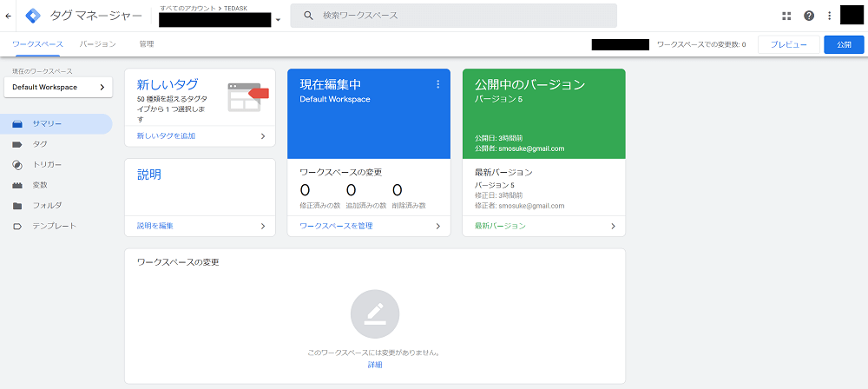Open the account container dropdown arrow
Viewport: 868px width, 389px height.
click(x=278, y=20)
